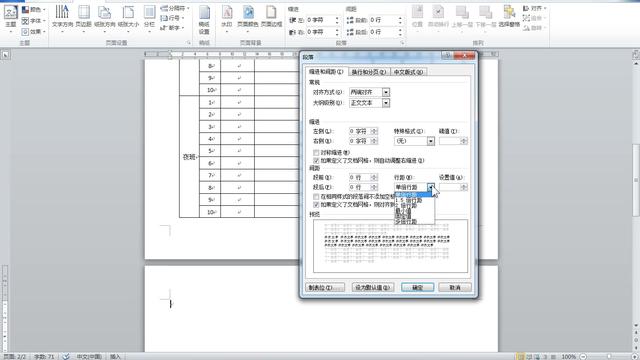The height and width of the screenshot is (360, 640).
Task: Click the 旋转 rotate icon
Action: tap(534, 28)
